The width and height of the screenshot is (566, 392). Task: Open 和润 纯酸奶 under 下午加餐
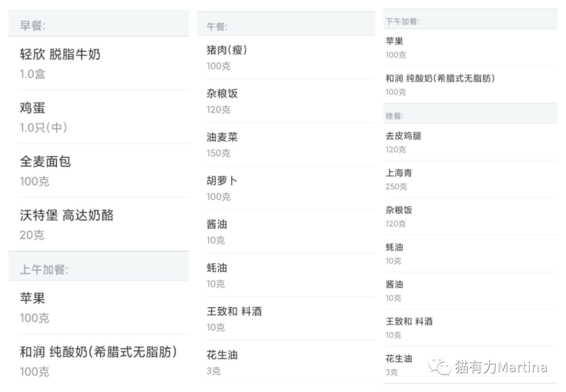(x=470, y=85)
